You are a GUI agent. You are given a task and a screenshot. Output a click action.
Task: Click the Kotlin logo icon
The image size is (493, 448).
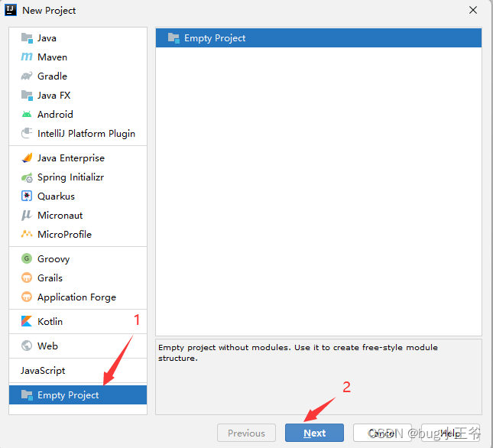pyautogui.click(x=27, y=321)
